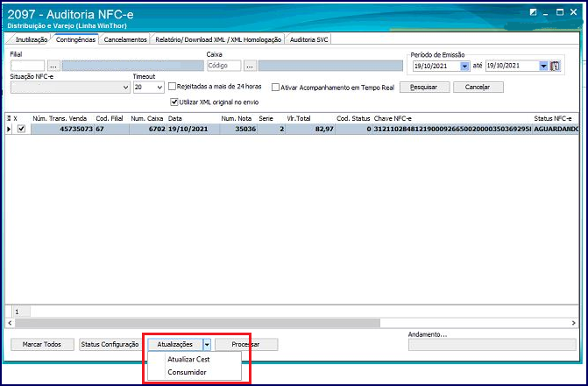
Task: Click the grid selector icon left of X column
Action: click(9, 118)
